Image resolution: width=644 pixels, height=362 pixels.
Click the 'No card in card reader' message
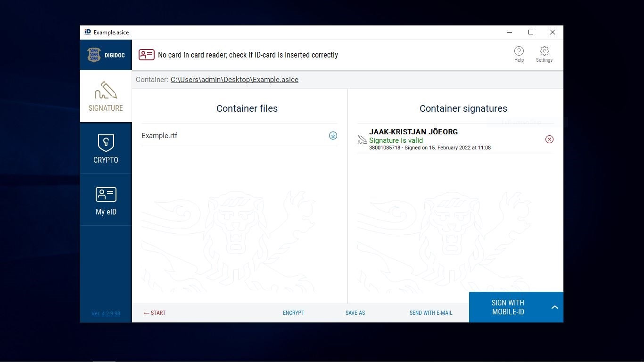(x=248, y=55)
